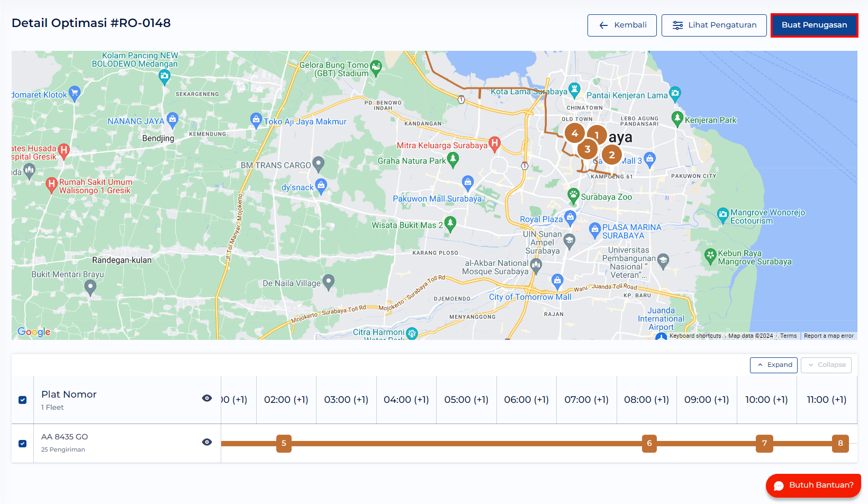Click De Naila Village location pin

click(x=328, y=282)
